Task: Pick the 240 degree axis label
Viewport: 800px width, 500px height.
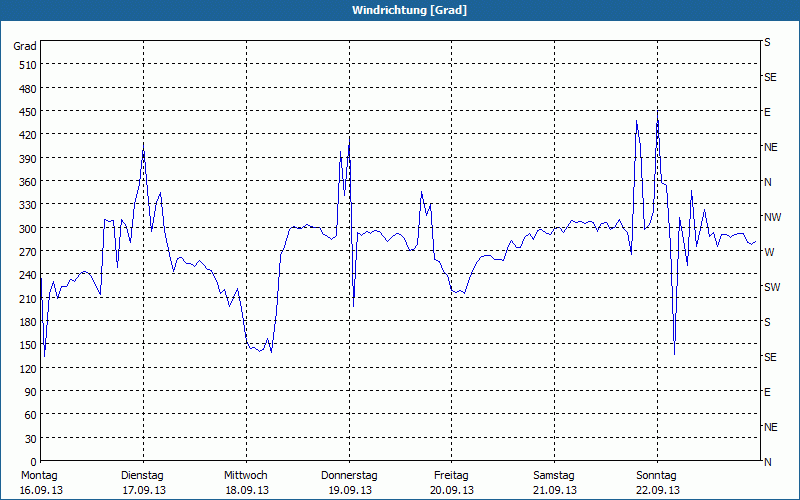Action: tap(28, 276)
